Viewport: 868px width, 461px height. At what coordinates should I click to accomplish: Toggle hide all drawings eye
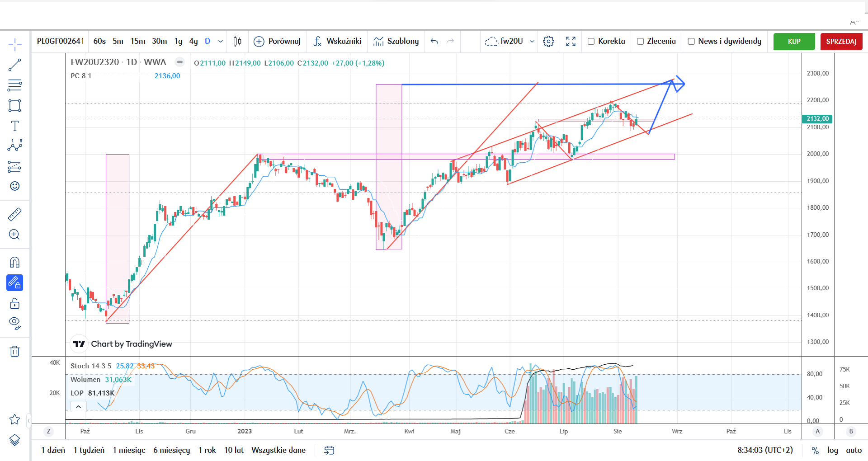click(x=15, y=323)
